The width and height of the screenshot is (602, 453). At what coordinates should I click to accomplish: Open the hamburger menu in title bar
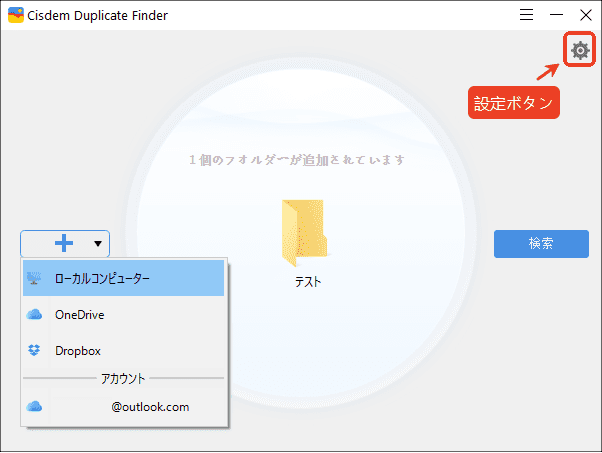[x=527, y=15]
